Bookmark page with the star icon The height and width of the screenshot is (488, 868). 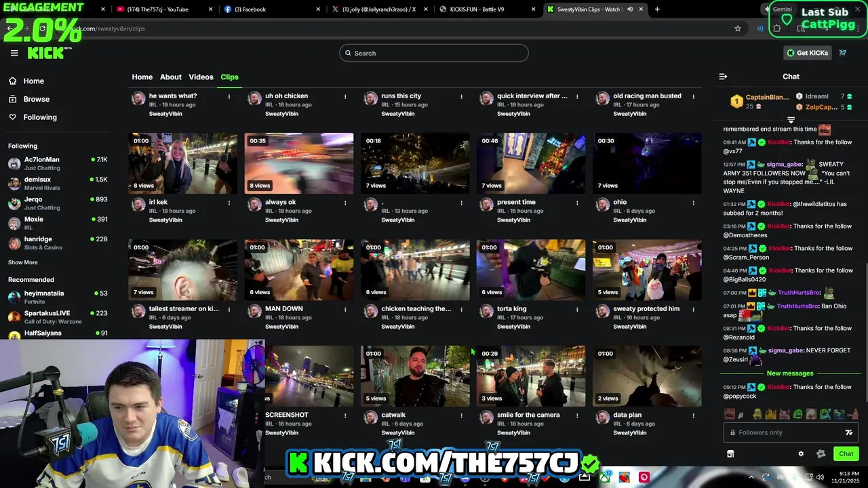pos(738,28)
